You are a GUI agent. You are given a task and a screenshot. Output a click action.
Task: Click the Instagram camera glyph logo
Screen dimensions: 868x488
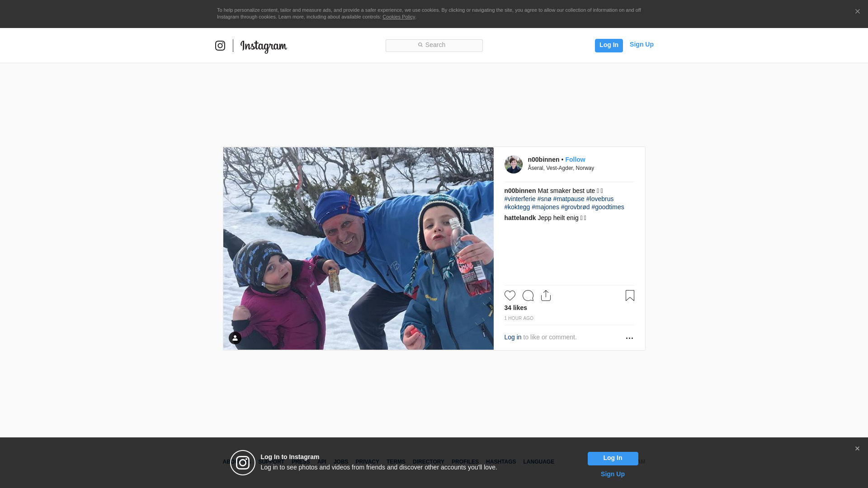220,46
